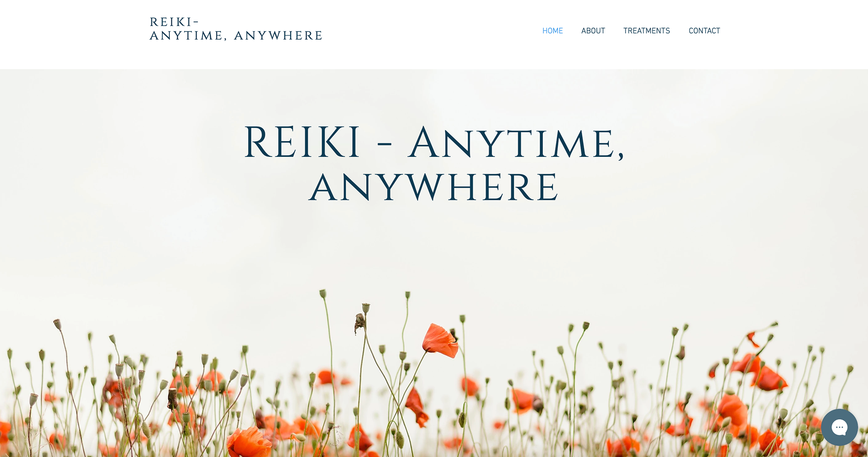Click the drooping red poppy below center flower
868x457 pixels.
click(416, 407)
